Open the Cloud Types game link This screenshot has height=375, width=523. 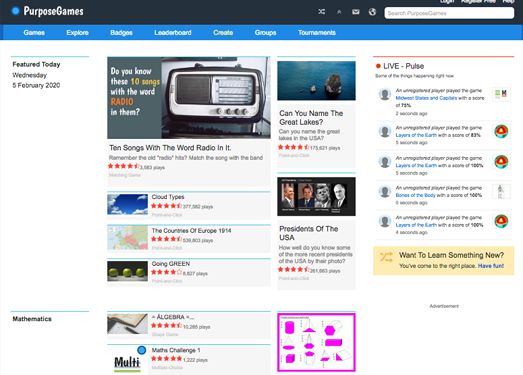168,197
